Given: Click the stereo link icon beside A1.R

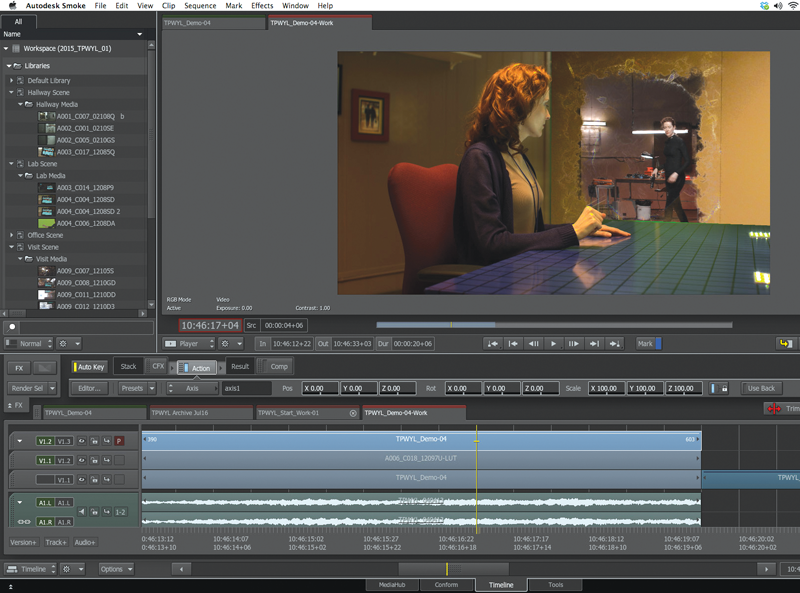Looking at the screenshot, I should tap(24, 522).
